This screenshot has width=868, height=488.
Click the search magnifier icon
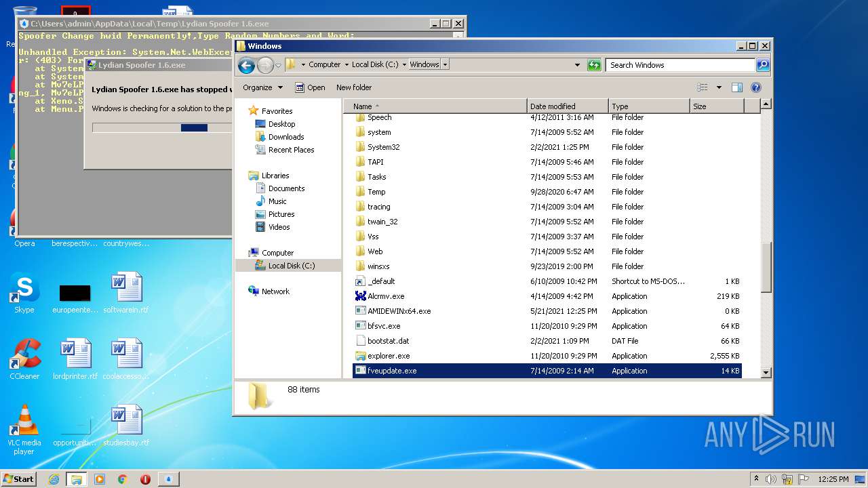coord(763,65)
